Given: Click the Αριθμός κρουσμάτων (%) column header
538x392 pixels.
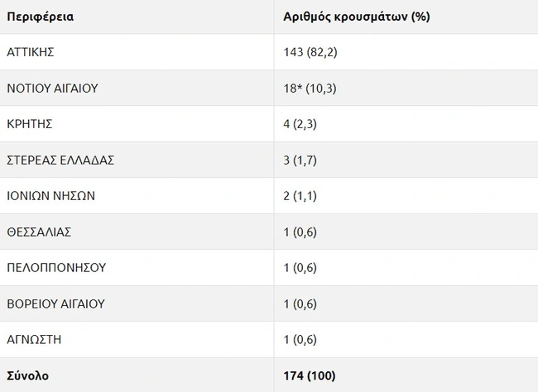Looking at the screenshot, I should [355, 17].
